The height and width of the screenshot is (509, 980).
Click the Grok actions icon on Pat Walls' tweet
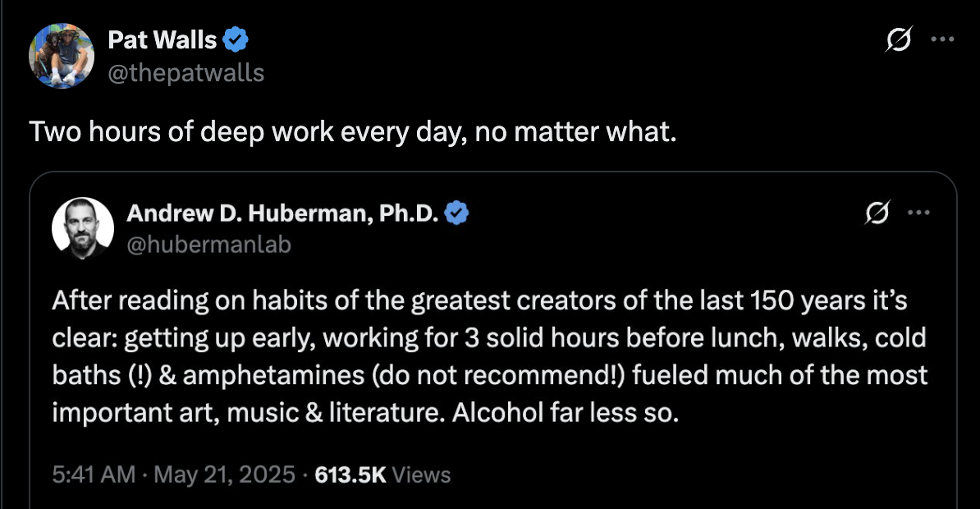coord(898,39)
